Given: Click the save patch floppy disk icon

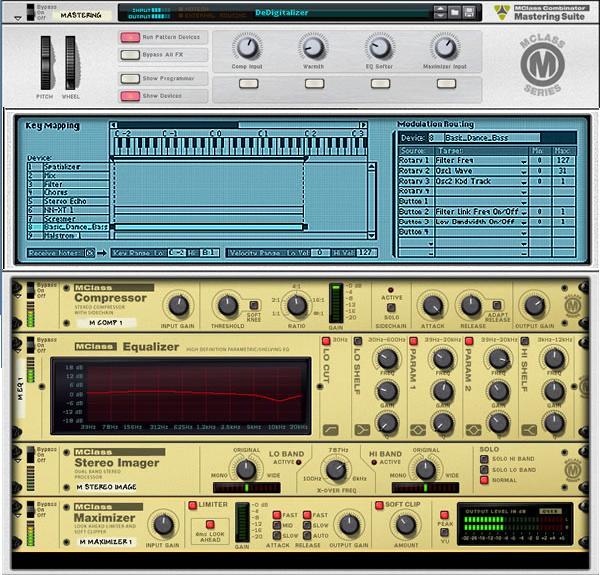Looking at the screenshot, I should click(469, 12).
